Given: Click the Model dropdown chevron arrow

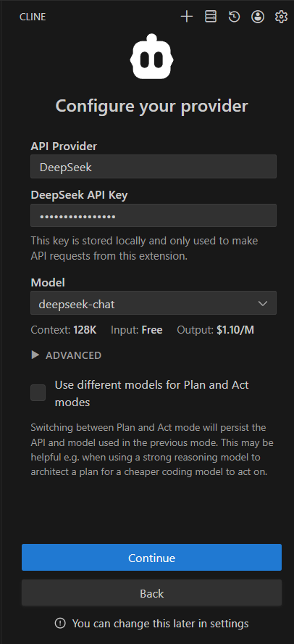Looking at the screenshot, I should pos(262,304).
